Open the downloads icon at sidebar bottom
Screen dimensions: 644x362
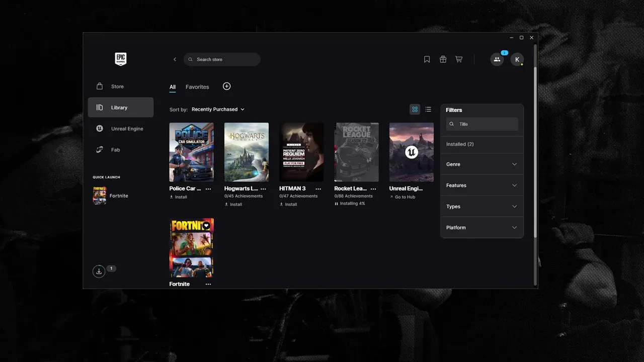point(99,271)
